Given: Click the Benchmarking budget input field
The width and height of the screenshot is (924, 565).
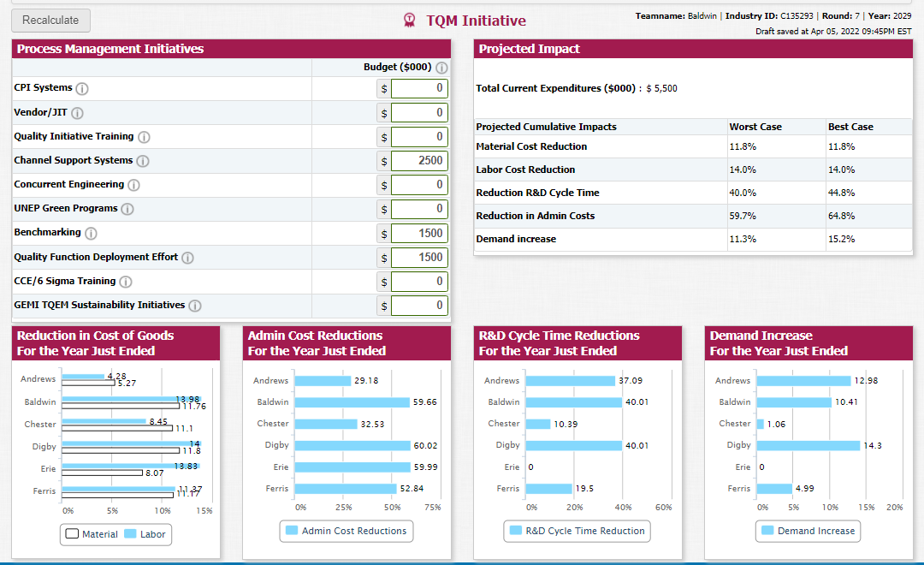Looking at the screenshot, I should coord(419,233).
